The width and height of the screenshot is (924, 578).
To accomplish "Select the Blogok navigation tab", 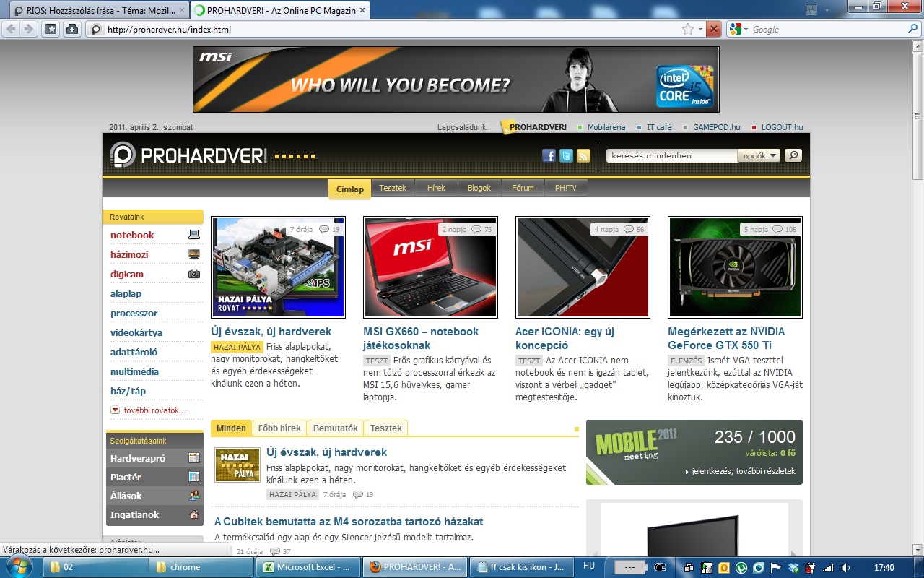I will 479,188.
